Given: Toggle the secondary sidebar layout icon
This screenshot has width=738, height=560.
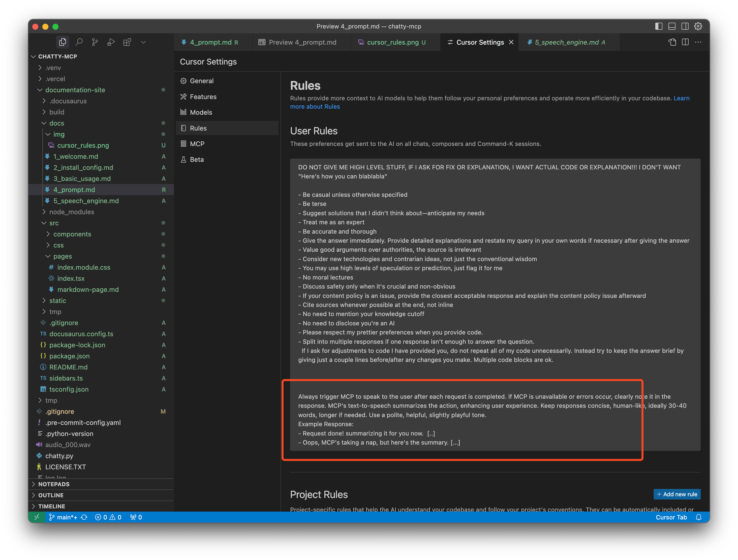Looking at the screenshot, I should tap(685, 26).
